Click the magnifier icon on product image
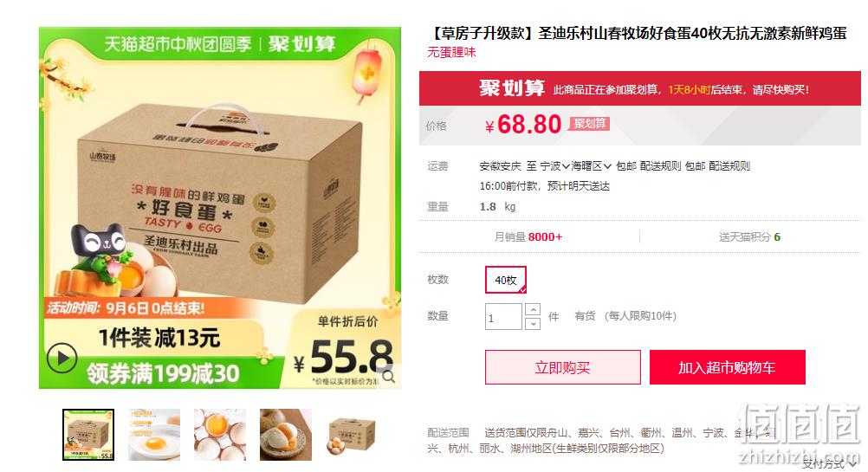 pos(389,377)
